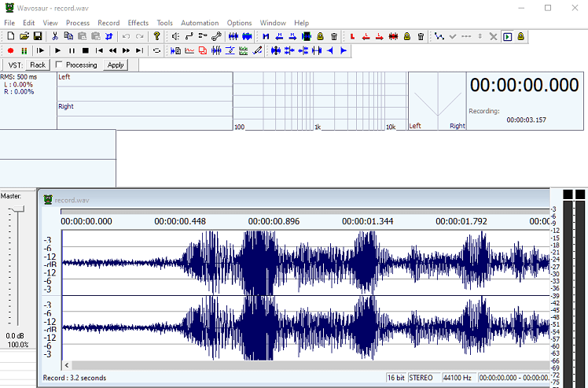This screenshot has height=388, width=588.
Task: Open the Edit menu
Action: pyautogui.click(x=28, y=23)
